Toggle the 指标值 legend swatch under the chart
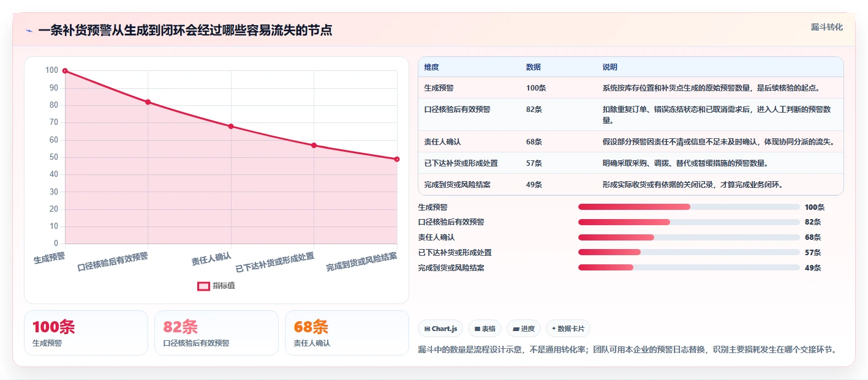This screenshot has width=868, height=380. click(x=203, y=286)
